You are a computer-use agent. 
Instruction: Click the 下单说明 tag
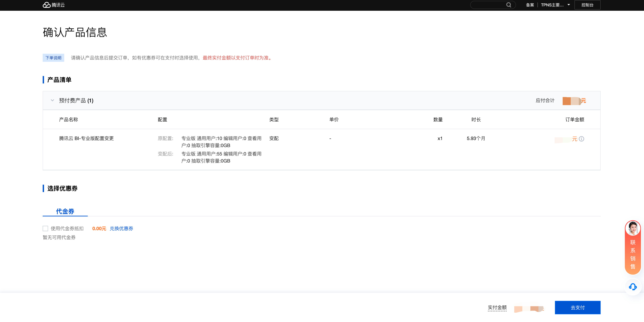[x=53, y=58]
